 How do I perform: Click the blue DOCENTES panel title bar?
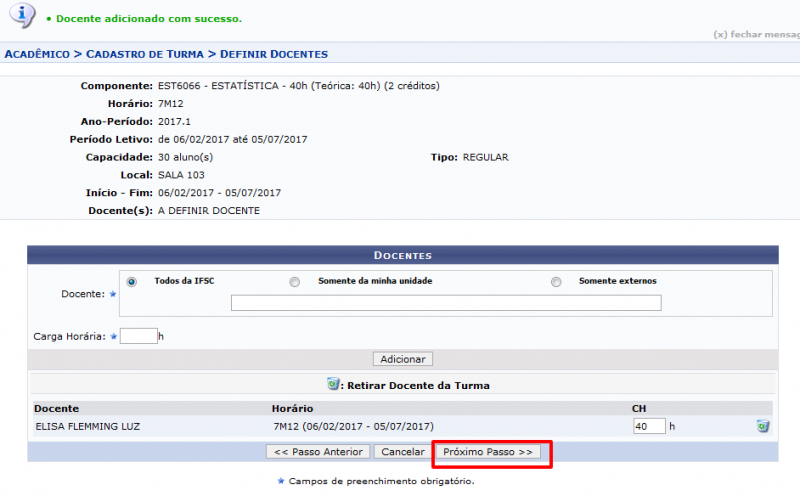[402, 256]
